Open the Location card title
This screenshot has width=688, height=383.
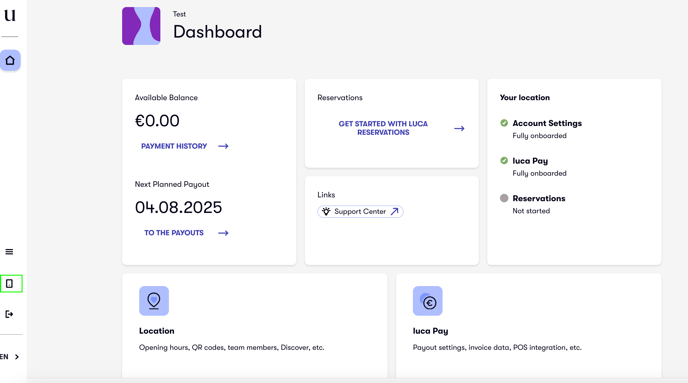click(x=157, y=331)
